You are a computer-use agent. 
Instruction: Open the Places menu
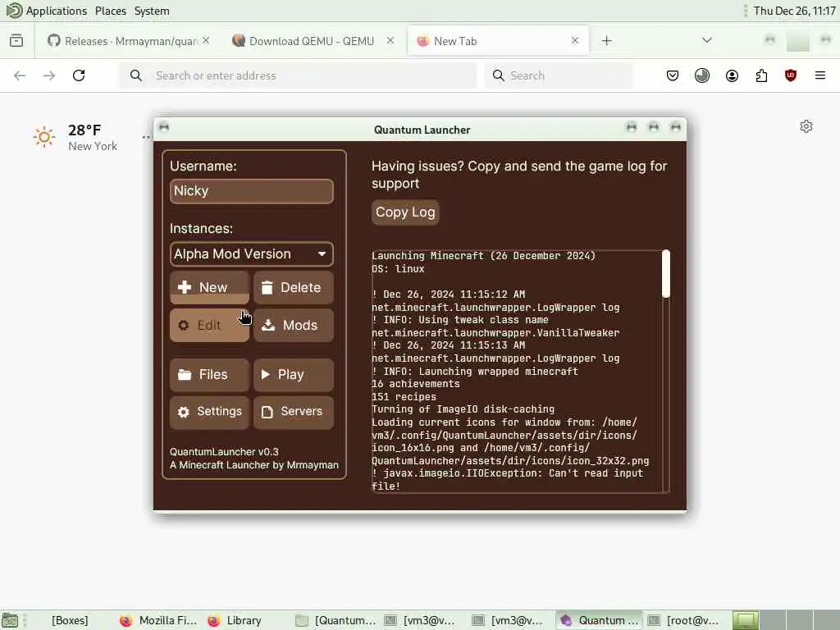tap(111, 11)
